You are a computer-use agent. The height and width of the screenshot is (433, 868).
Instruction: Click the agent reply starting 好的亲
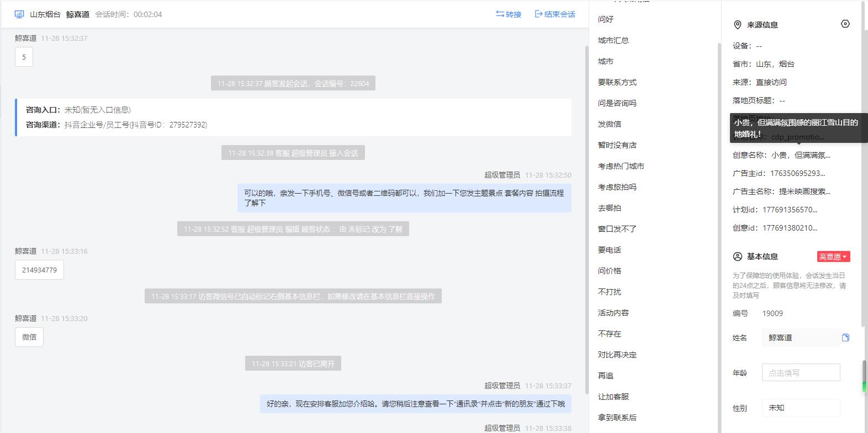pos(416,404)
